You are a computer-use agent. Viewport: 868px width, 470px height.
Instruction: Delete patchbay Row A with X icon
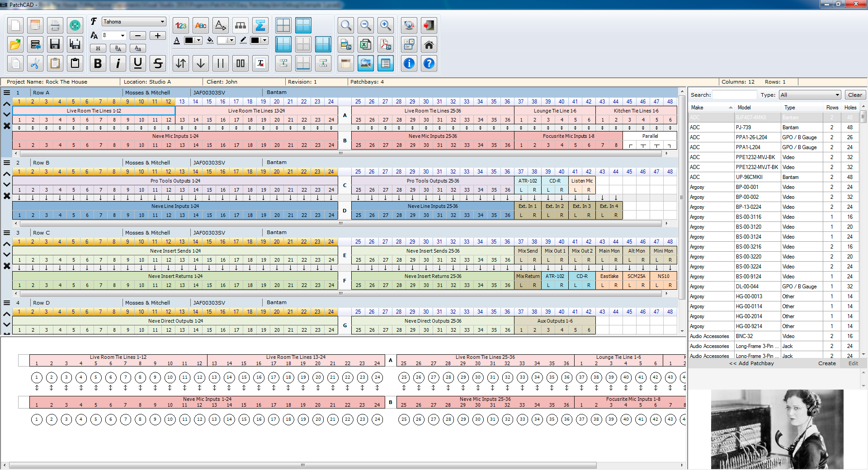[x=7, y=126]
